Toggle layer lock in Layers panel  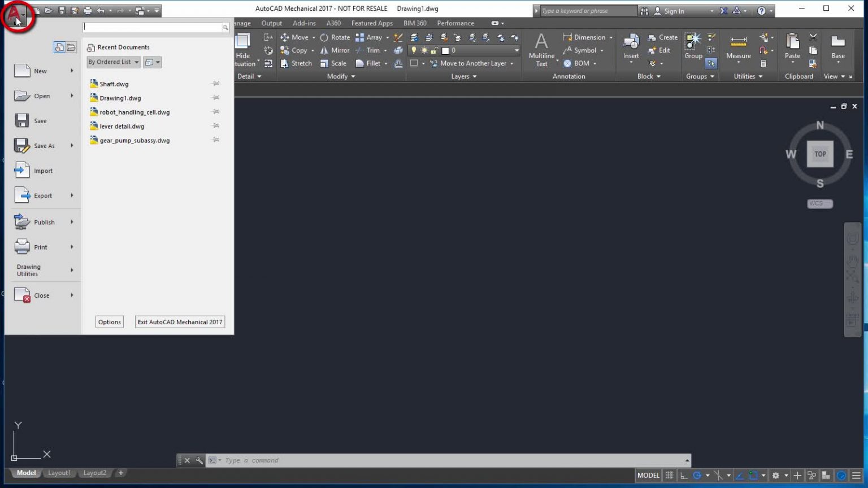(x=433, y=50)
